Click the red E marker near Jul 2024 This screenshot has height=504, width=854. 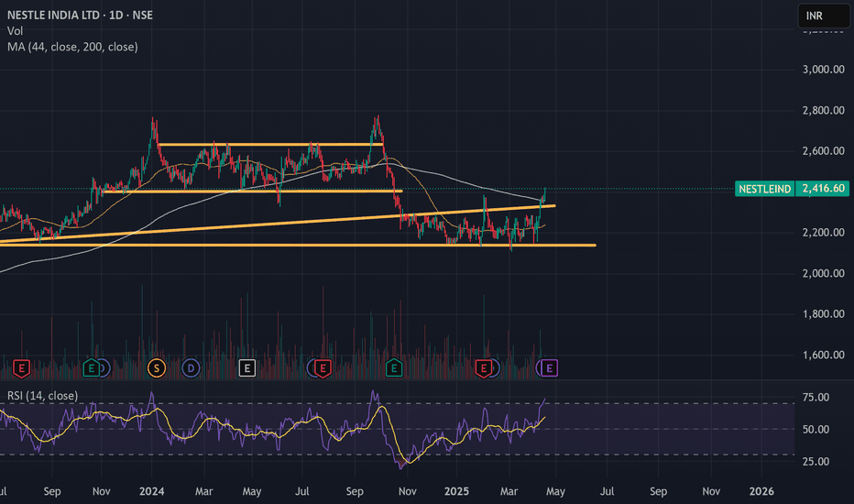point(323,369)
